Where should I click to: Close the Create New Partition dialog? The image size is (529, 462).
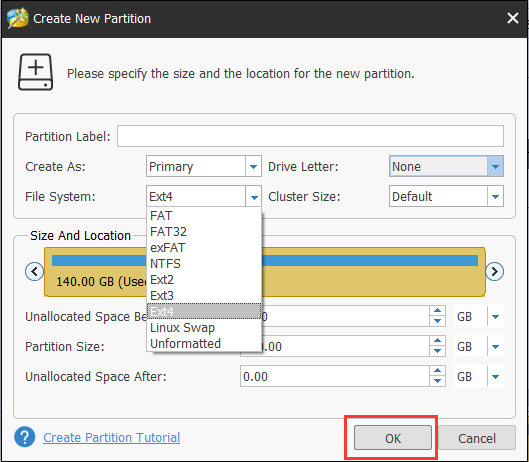click(x=513, y=18)
